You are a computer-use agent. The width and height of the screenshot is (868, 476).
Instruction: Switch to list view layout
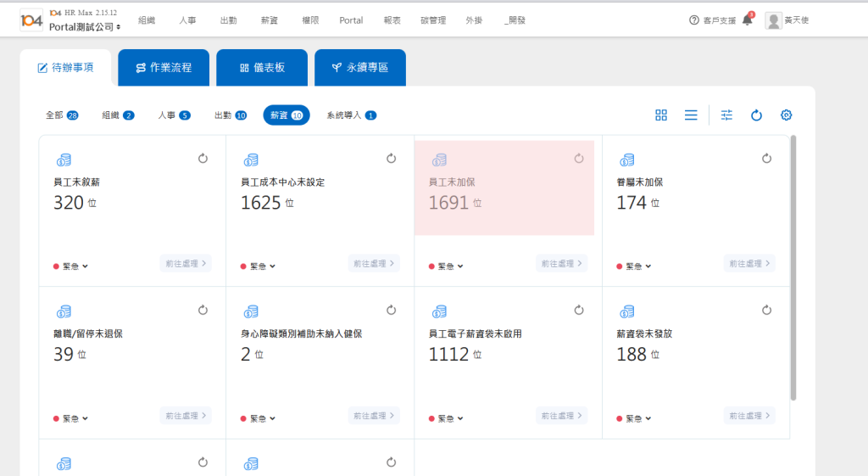691,115
